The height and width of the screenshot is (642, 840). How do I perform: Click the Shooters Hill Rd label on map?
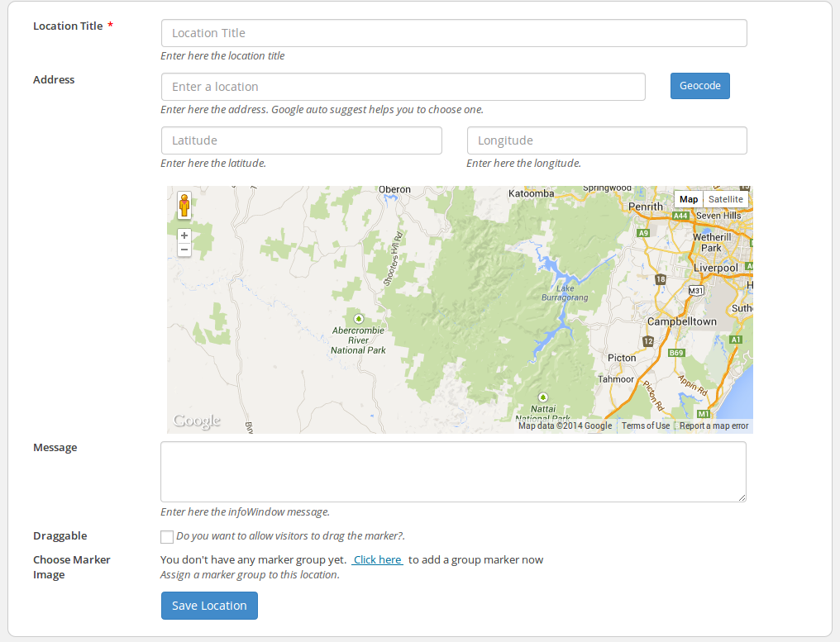pos(394,259)
